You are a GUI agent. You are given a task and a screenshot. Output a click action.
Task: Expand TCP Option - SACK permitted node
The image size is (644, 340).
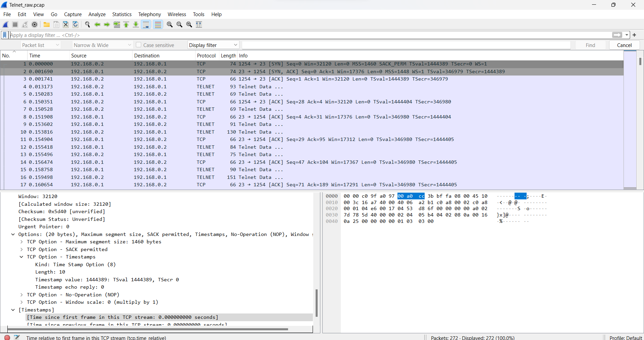[21, 249]
